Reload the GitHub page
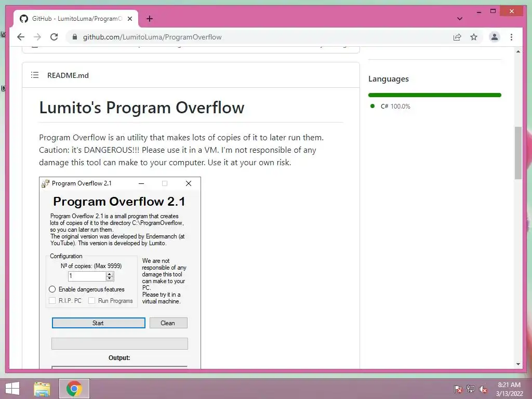The image size is (532, 399). pyautogui.click(x=54, y=37)
